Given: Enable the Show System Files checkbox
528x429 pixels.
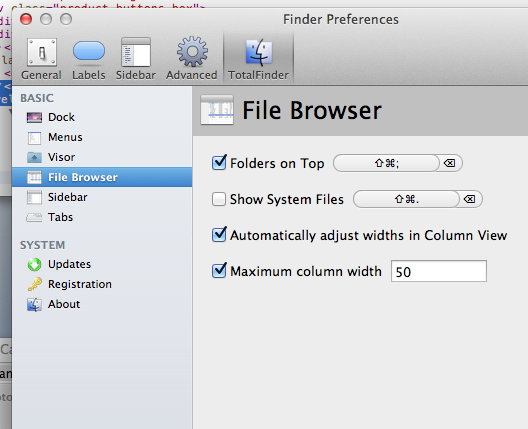Looking at the screenshot, I should pyautogui.click(x=219, y=199).
